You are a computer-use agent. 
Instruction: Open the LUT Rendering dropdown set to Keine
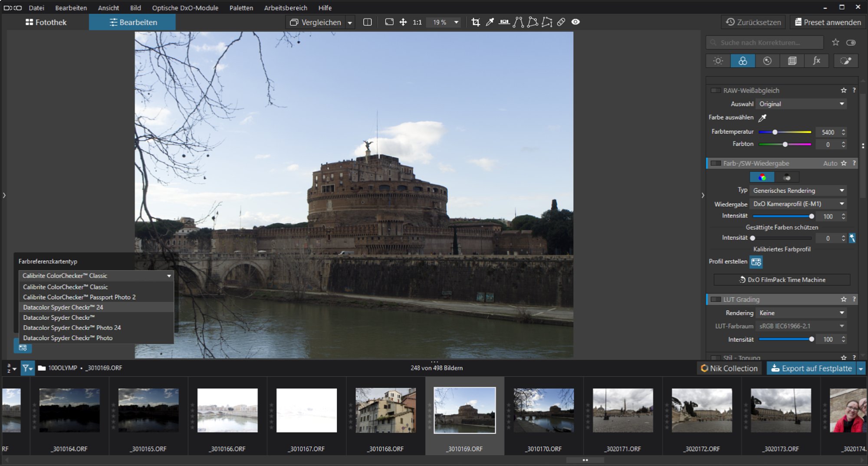[x=801, y=313]
